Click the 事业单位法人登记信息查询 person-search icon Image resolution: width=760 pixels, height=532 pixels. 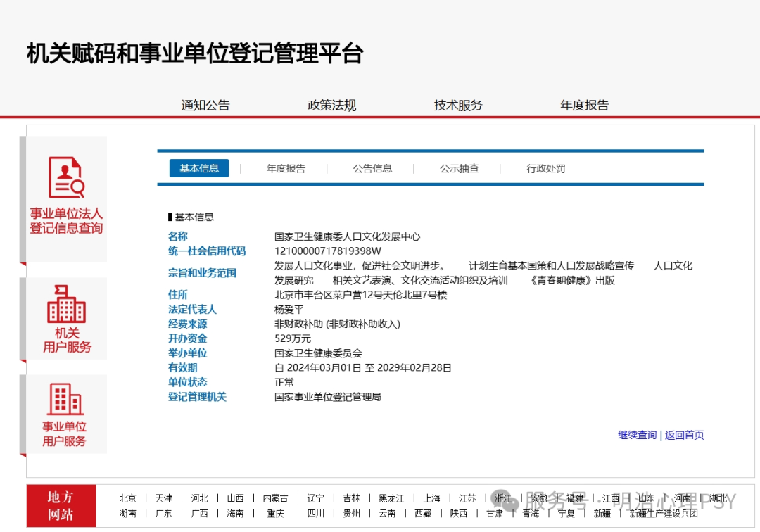(x=66, y=177)
